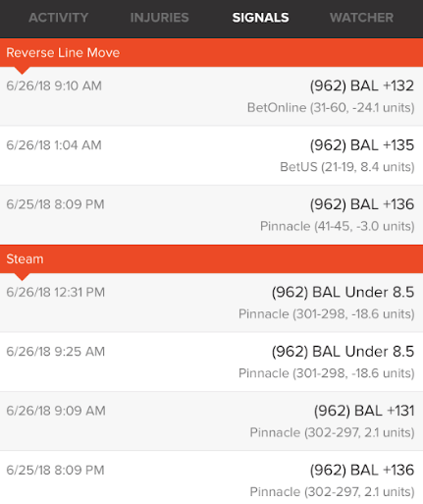This screenshot has width=423, height=504.
Task: Open the Steam 6/25/18 BAL +136 row
Action: 211,477
